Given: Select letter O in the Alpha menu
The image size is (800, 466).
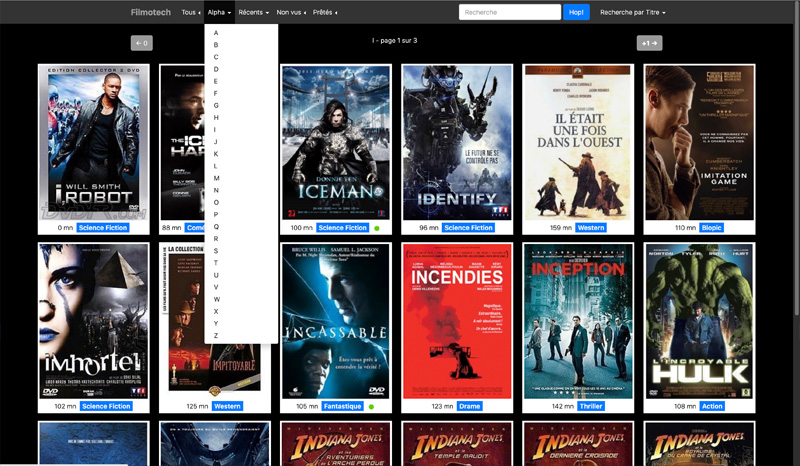Looking at the screenshot, I should (241, 203).
